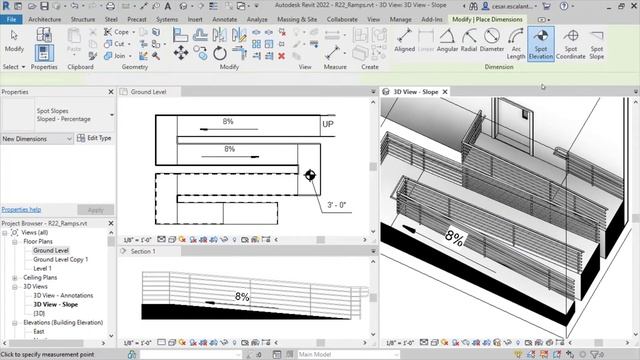Switch to the Annotate ribbon tab
This screenshot has height=360, width=640.
point(224,19)
